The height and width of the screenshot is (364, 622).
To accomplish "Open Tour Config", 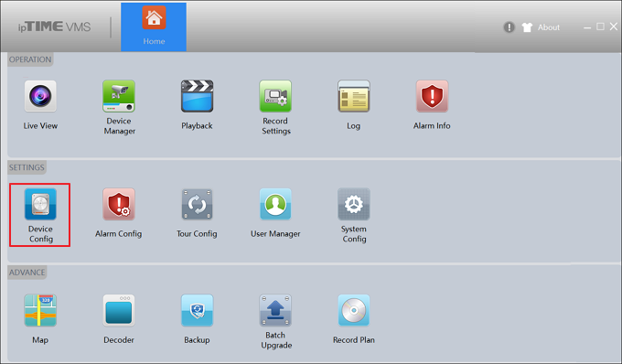I will pos(198,204).
